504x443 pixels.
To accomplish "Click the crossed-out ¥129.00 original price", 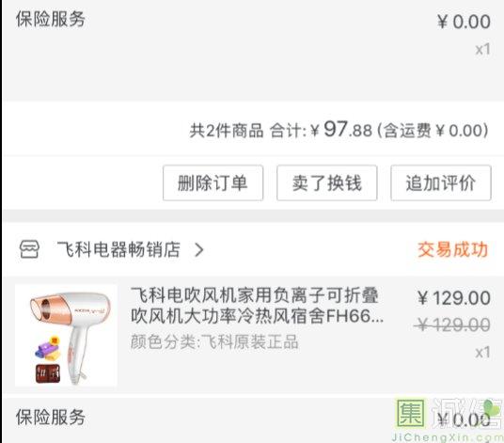I will 451,324.
